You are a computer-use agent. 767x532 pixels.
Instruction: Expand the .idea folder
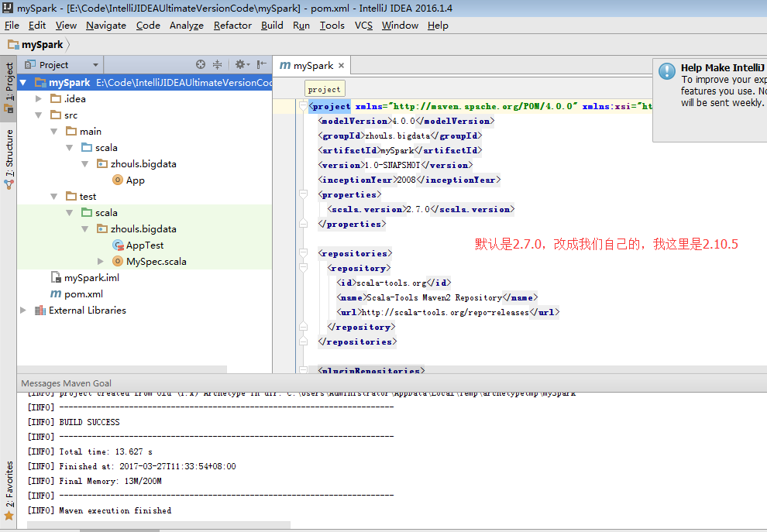click(39, 99)
